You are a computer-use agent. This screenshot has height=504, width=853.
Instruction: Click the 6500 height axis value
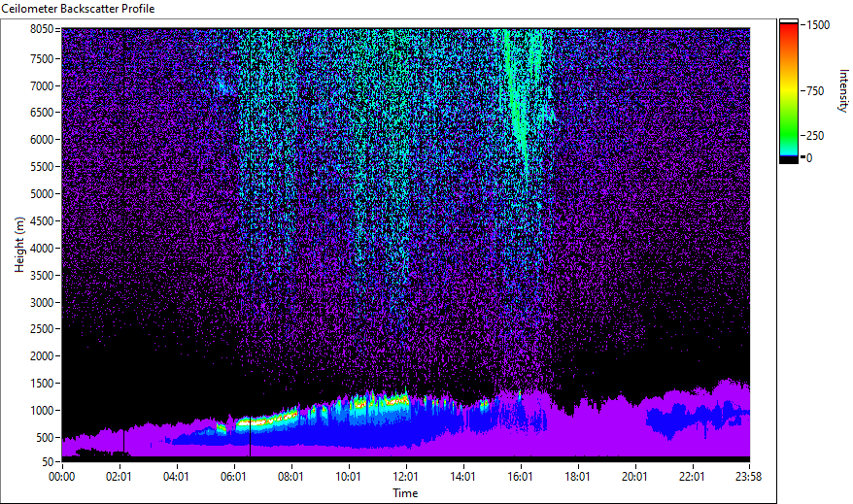point(42,113)
